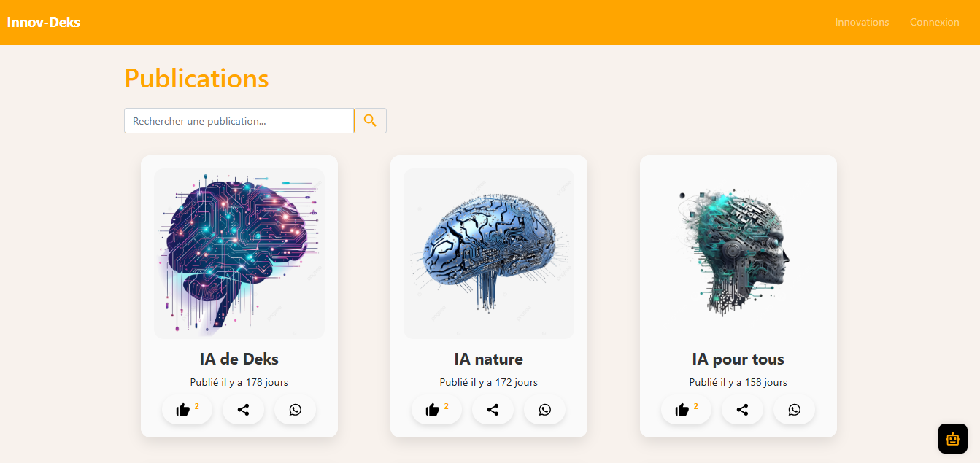Image resolution: width=980 pixels, height=463 pixels.
Task: Open the IA pour tous head thumbnail
Action: 738,254
